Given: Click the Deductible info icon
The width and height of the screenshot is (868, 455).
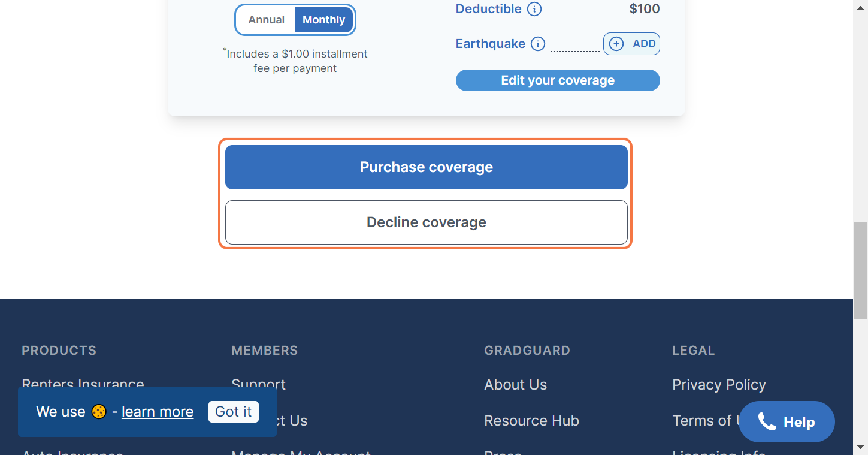Looking at the screenshot, I should (x=534, y=9).
